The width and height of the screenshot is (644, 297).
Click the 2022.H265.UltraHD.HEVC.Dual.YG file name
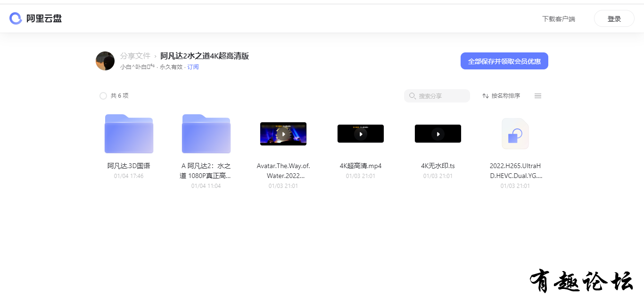(x=516, y=171)
